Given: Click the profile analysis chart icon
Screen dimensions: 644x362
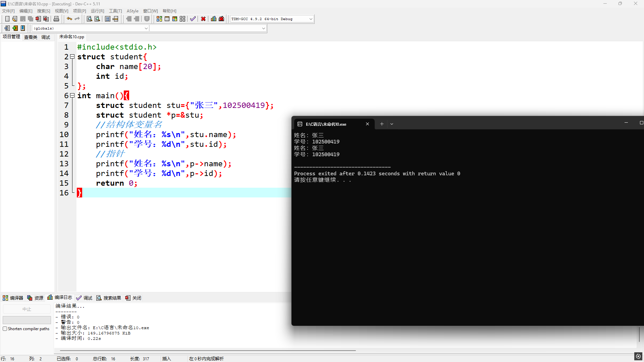Looking at the screenshot, I should point(214,19).
